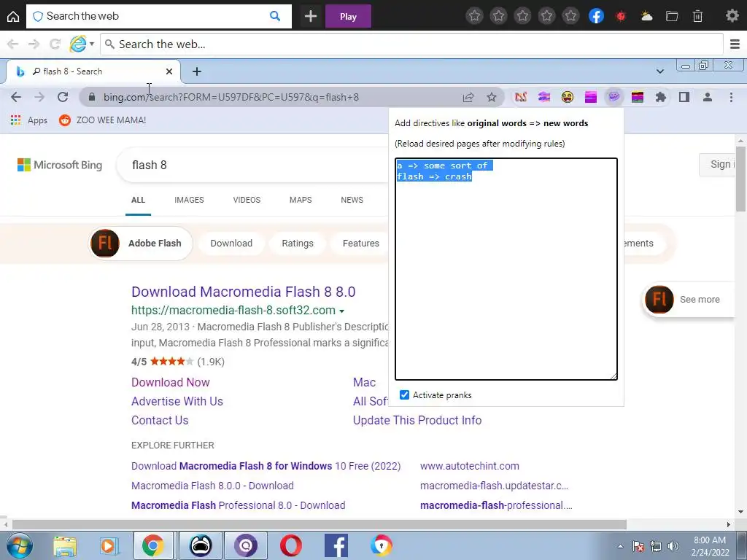Viewport: 747px width, 560px height.
Task: Click the home icon in top bar
Action: pos(13,17)
